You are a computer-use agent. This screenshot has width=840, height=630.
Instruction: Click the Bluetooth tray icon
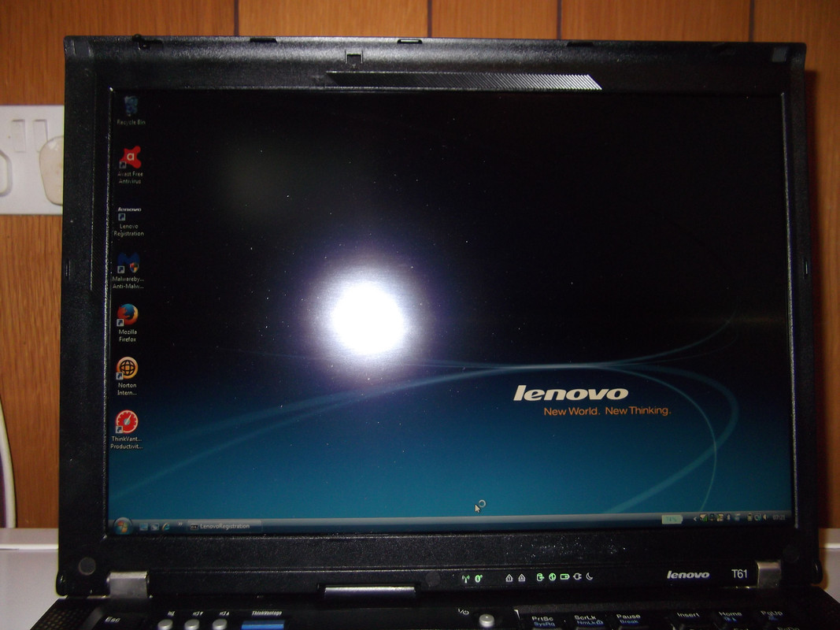[728, 517]
